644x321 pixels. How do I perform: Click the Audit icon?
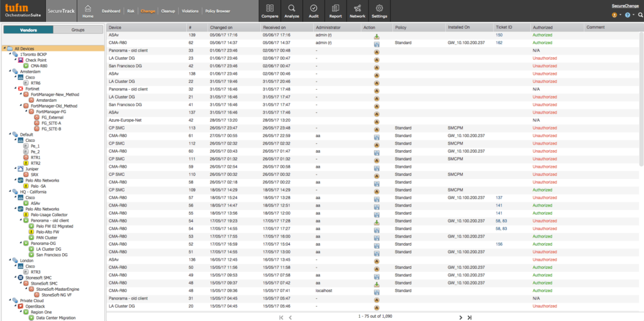[313, 11]
